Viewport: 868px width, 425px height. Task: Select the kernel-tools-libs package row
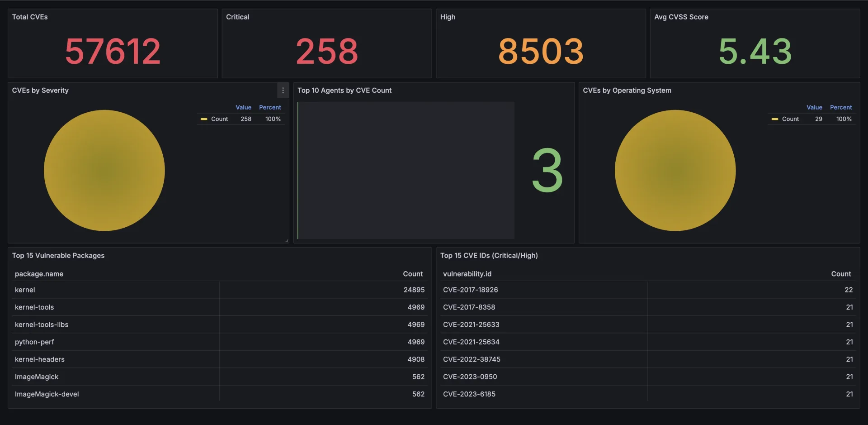220,325
